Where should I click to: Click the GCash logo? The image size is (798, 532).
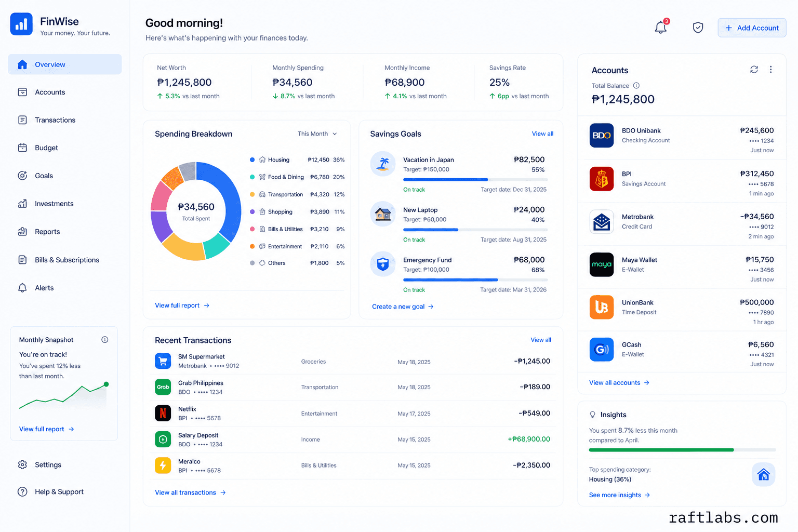tap(602, 349)
